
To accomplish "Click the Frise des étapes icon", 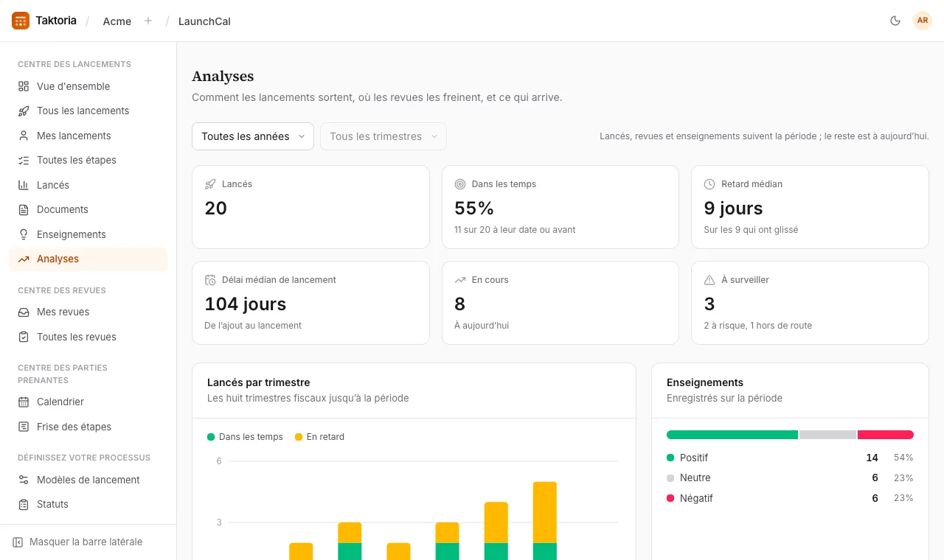I will coord(24,427).
